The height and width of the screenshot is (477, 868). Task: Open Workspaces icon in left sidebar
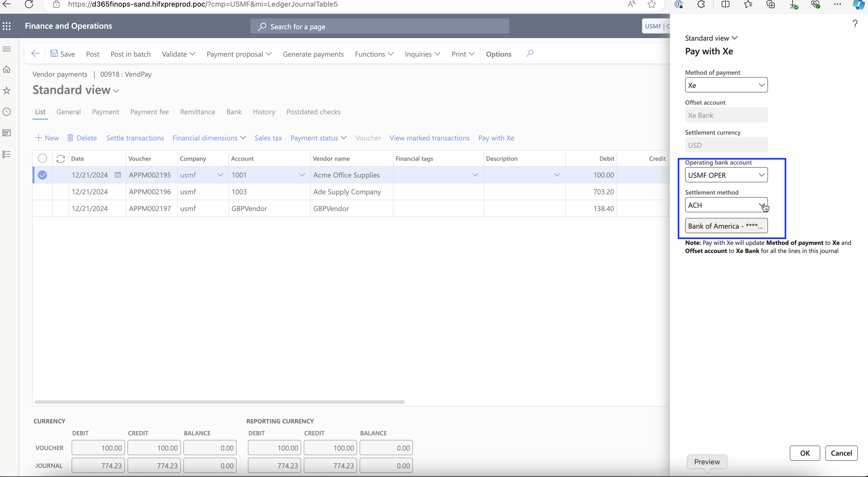pyautogui.click(x=7, y=133)
